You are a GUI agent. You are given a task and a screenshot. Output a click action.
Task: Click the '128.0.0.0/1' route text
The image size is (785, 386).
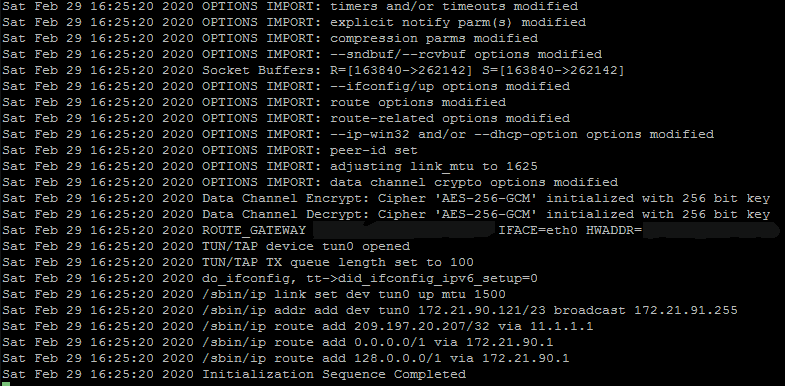pyautogui.click(x=398, y=358)
